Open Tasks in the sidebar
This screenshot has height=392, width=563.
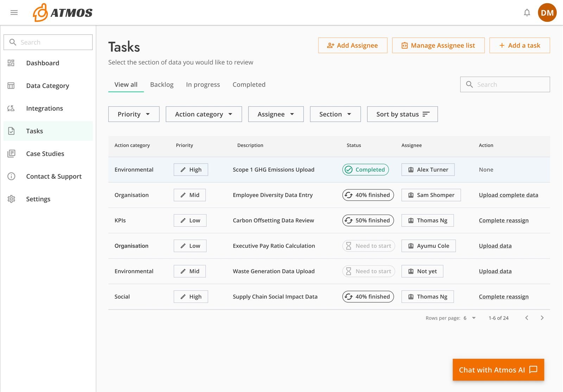[x=48, y=131]
